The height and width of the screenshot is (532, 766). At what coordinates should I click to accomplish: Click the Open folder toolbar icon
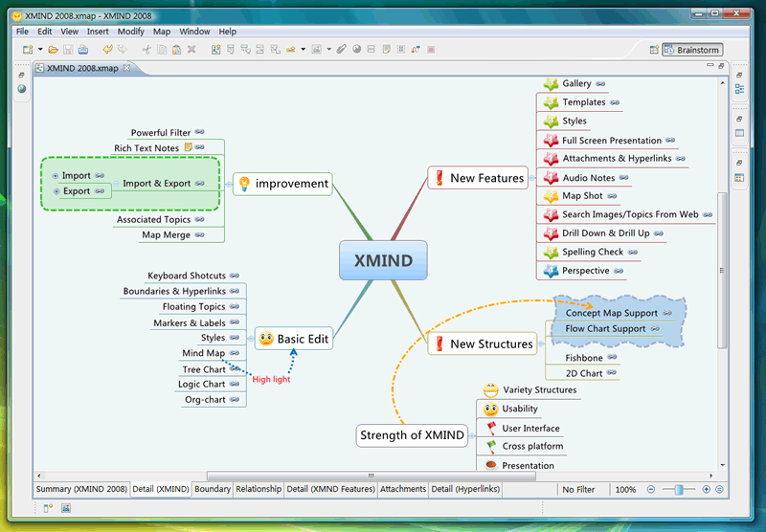coord(54,50)
